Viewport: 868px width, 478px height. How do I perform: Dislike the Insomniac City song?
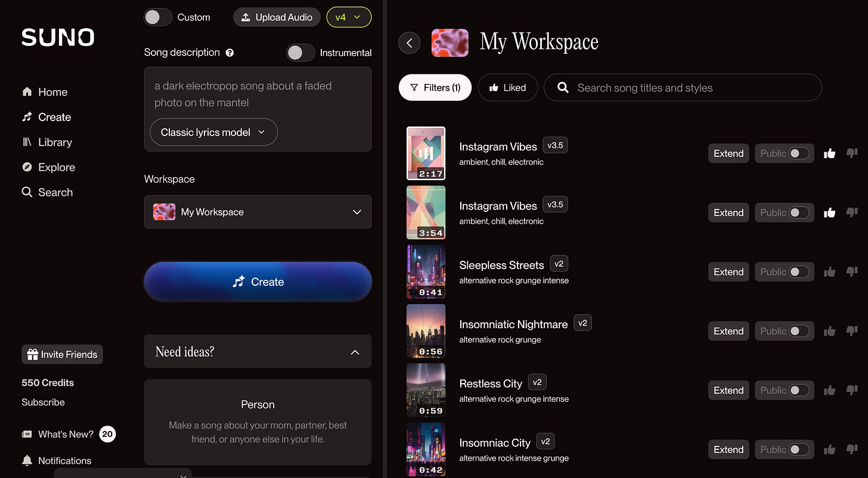852,449
